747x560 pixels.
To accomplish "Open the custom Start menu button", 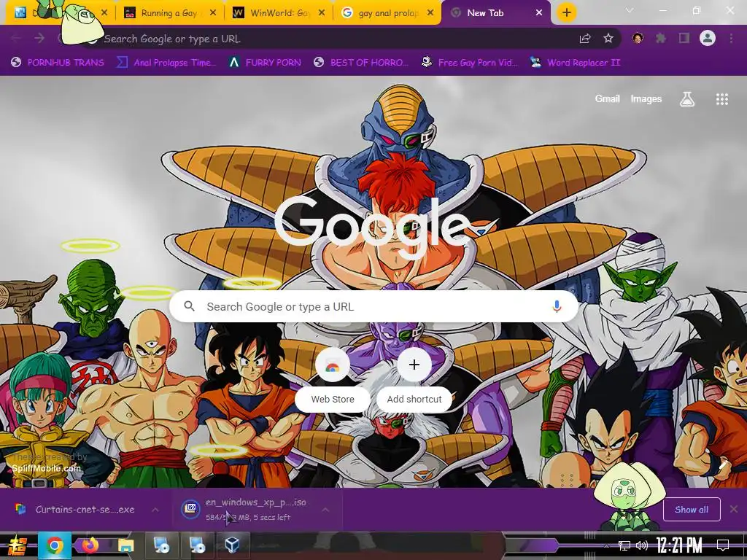I will [x=18, y=545].
